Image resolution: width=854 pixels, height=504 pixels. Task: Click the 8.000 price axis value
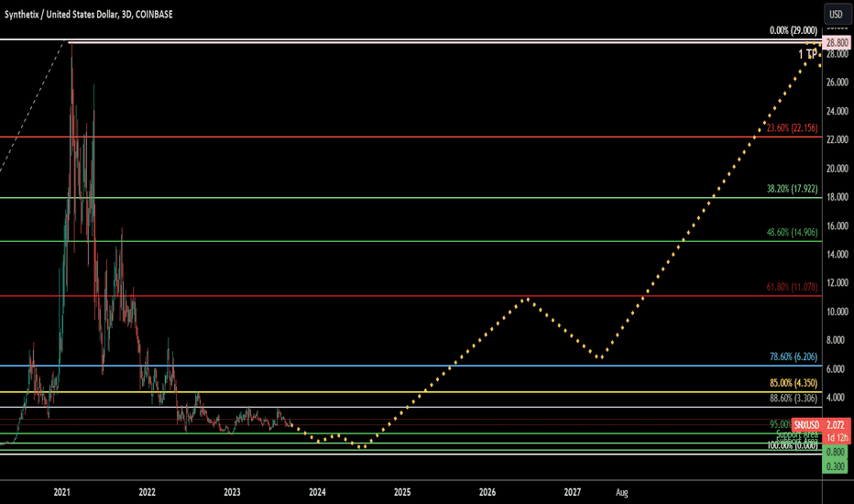(838, 341)
